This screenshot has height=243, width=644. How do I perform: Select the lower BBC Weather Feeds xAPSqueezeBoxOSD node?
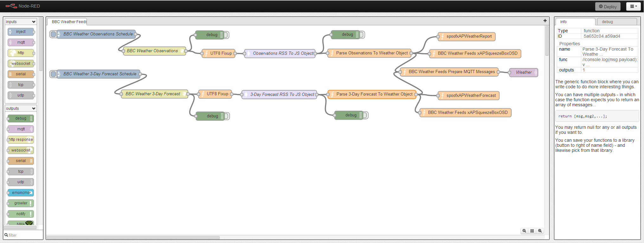pos(465,113)
